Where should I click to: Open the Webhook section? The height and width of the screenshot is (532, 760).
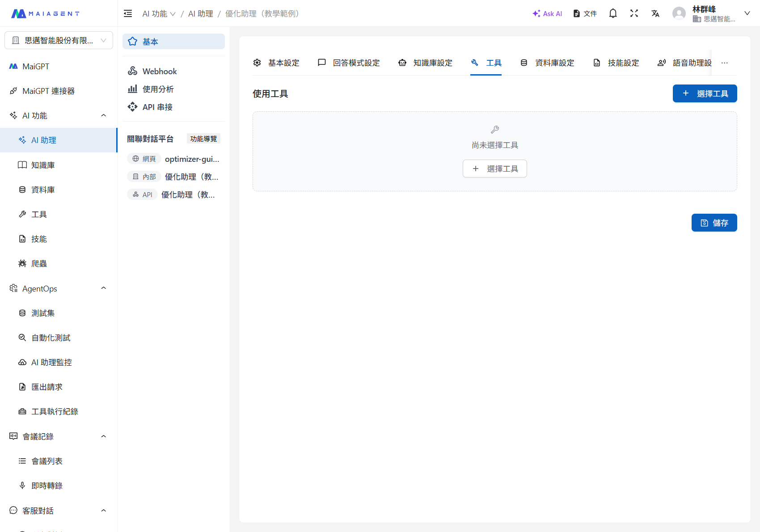tap(159, 71)
